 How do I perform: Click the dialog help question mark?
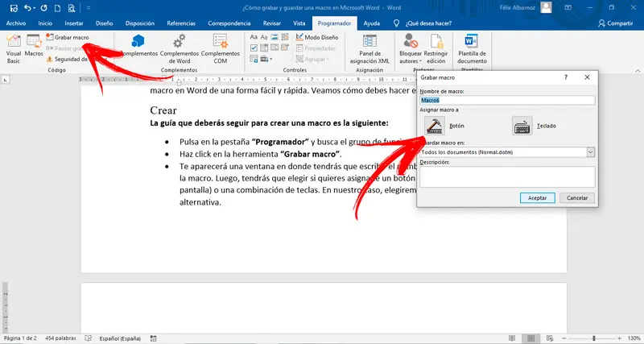coord(566,77)
